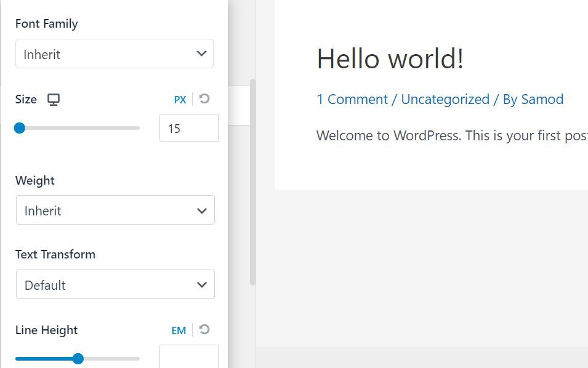Click the Line Height slider handle
588x368 pixels.
pyautogui.click(x=78, y=359)
